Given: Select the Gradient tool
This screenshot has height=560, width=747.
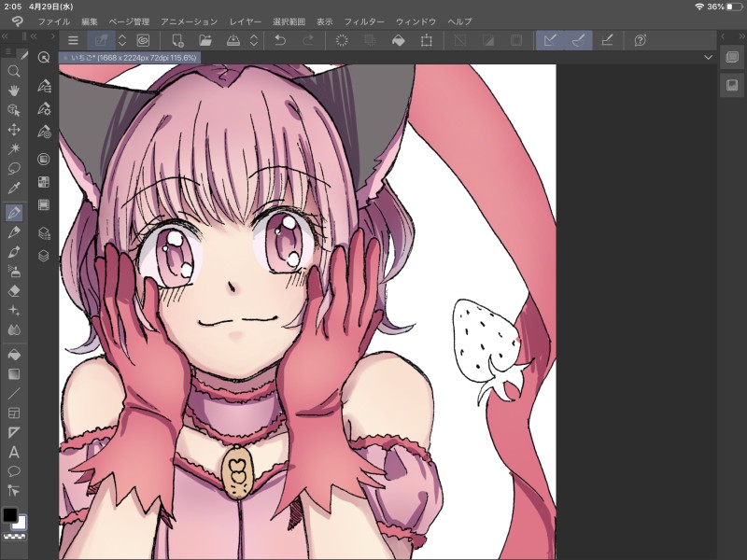Looking at the screenshot, I should (x=14, y=374).
